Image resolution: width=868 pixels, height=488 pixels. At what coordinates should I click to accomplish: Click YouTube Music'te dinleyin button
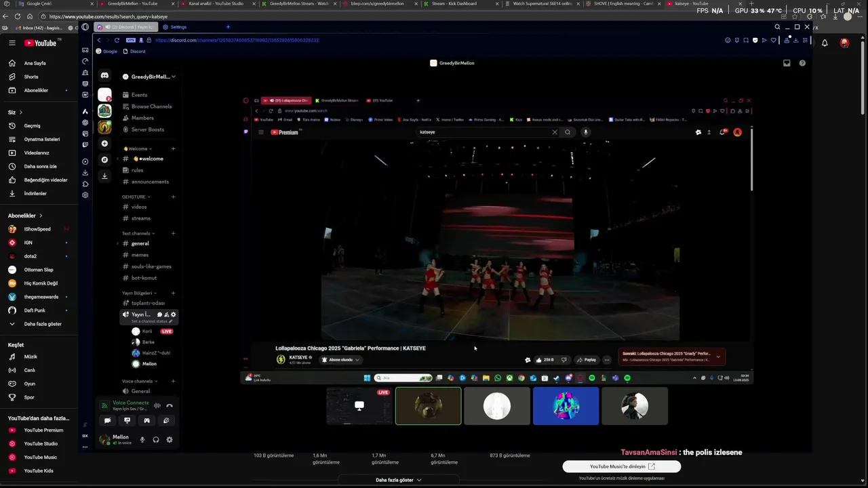coord(622,466)
